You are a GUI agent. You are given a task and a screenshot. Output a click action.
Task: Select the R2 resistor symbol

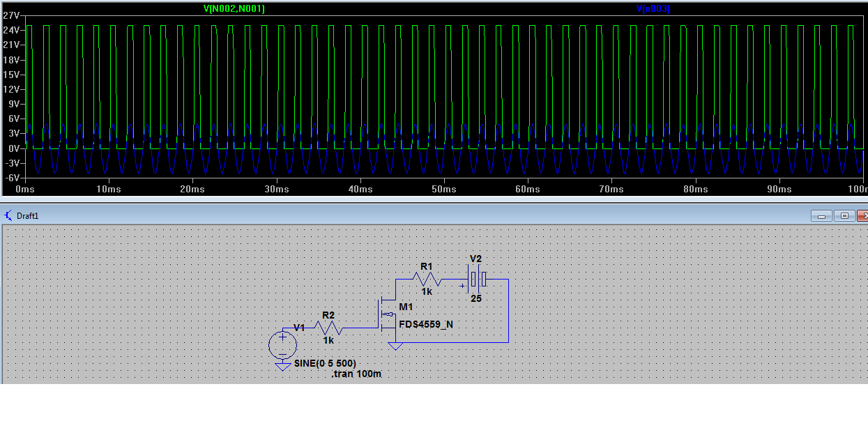click(328, 327)
